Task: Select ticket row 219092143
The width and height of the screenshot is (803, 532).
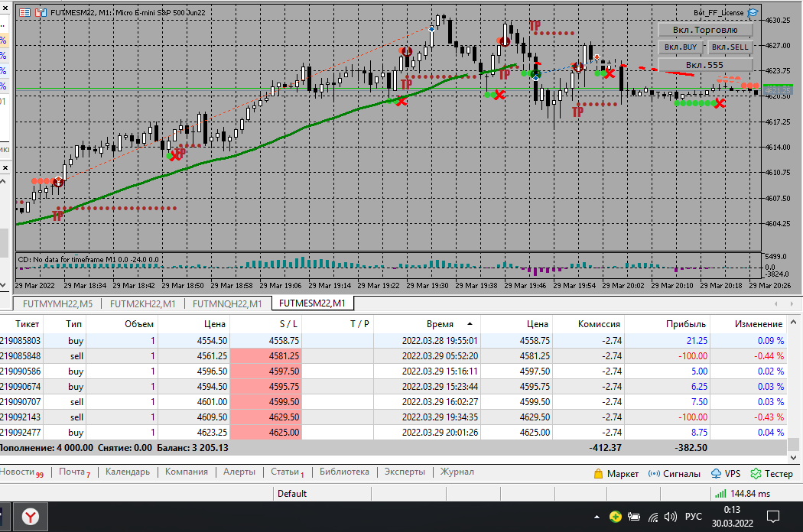Action: click(393, 417)
